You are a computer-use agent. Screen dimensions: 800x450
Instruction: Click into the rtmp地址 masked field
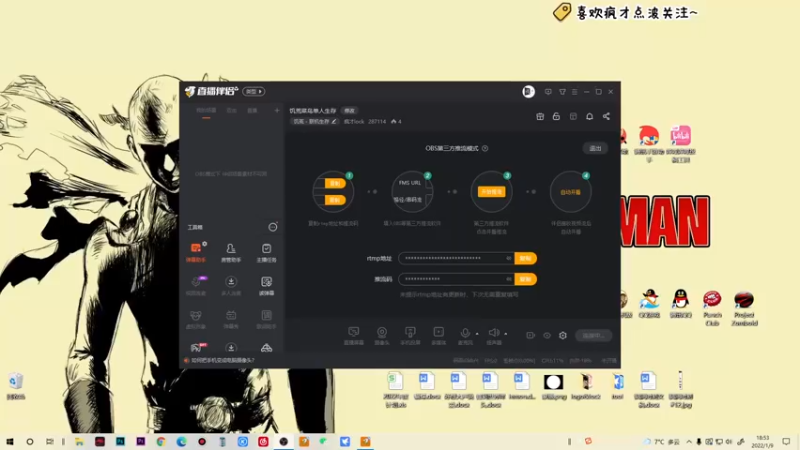click(x=456, y=258)
